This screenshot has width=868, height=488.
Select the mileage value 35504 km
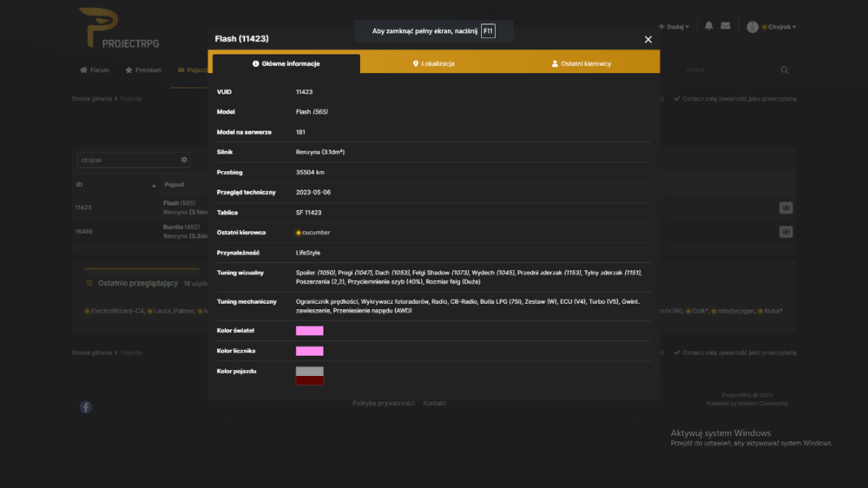click(x=310, y=172)
